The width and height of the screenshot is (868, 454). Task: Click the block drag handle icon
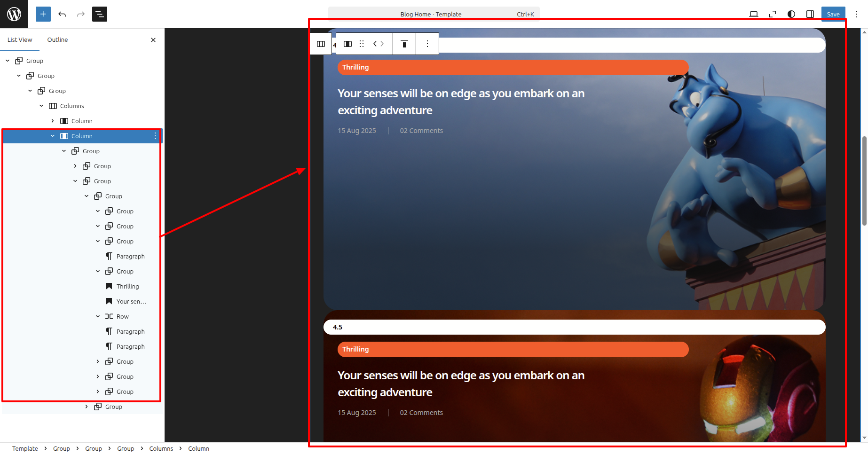coord(362,44)
